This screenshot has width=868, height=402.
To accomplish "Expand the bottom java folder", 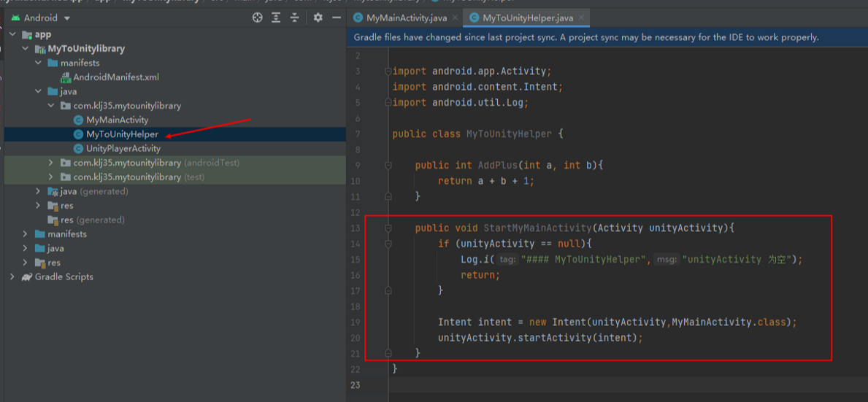I will [x=25, y=248].
